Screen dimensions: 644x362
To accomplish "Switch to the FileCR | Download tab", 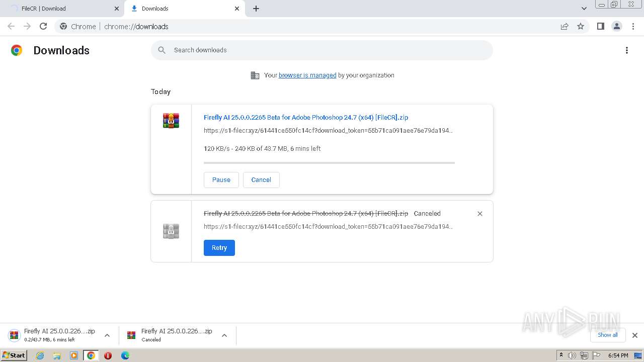I will point(62,9).
